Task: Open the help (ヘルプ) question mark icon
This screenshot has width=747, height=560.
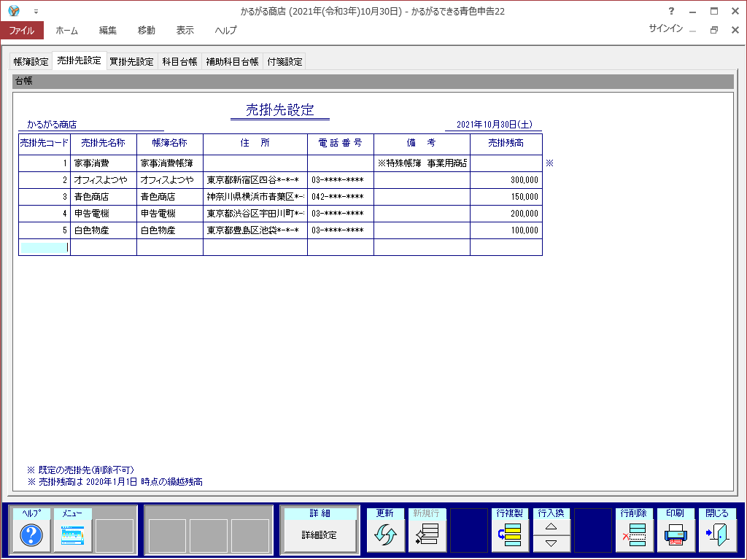Action: click(31, 534)
